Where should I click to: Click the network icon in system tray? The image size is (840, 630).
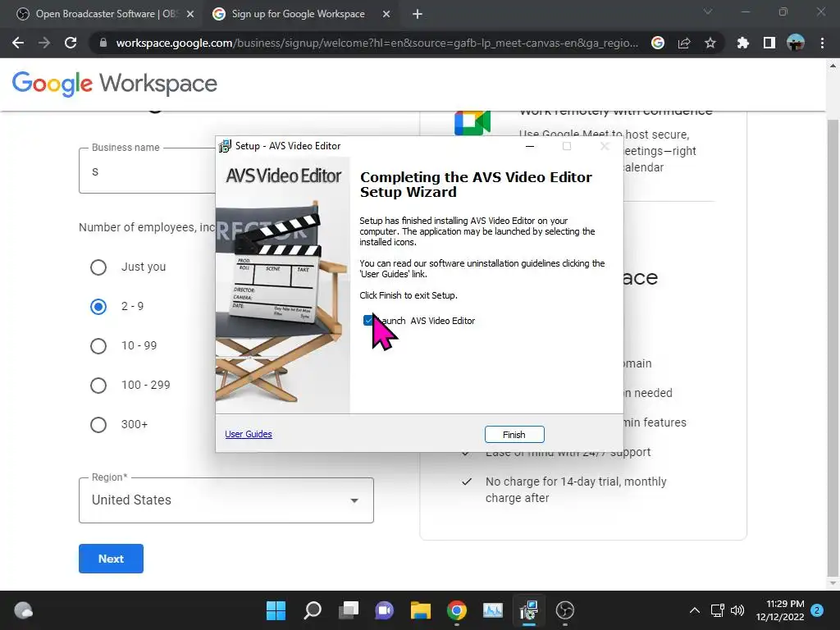[717, 610]
